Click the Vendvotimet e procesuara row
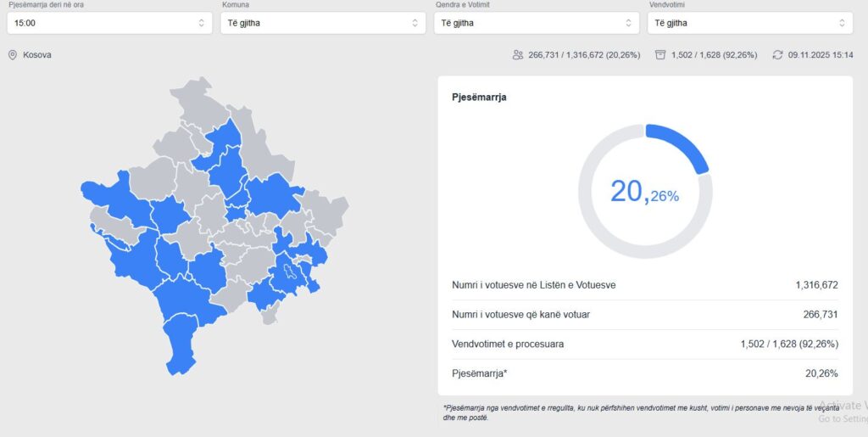Viewport: 868px width, 437px height. tap(644, 345)
